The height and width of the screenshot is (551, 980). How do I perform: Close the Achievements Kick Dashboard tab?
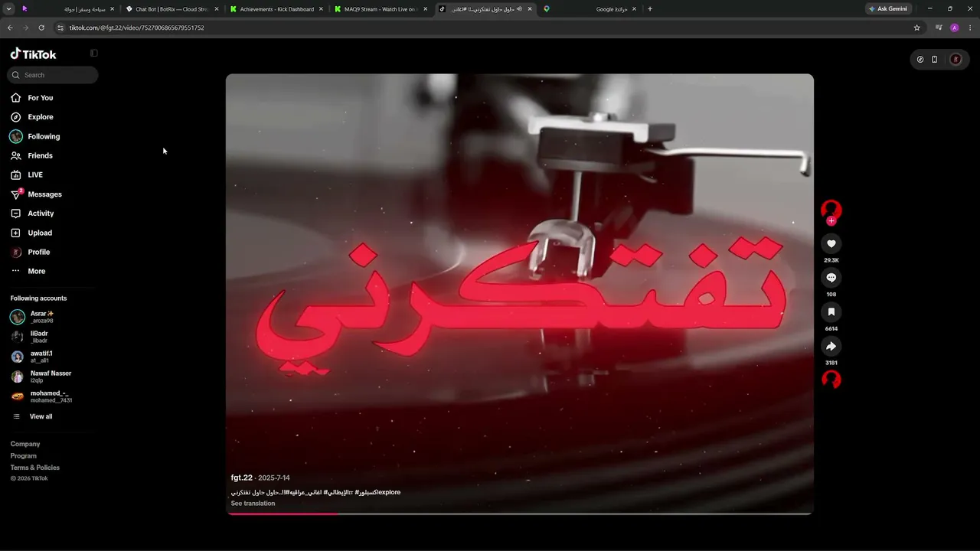tap(322, 9)
